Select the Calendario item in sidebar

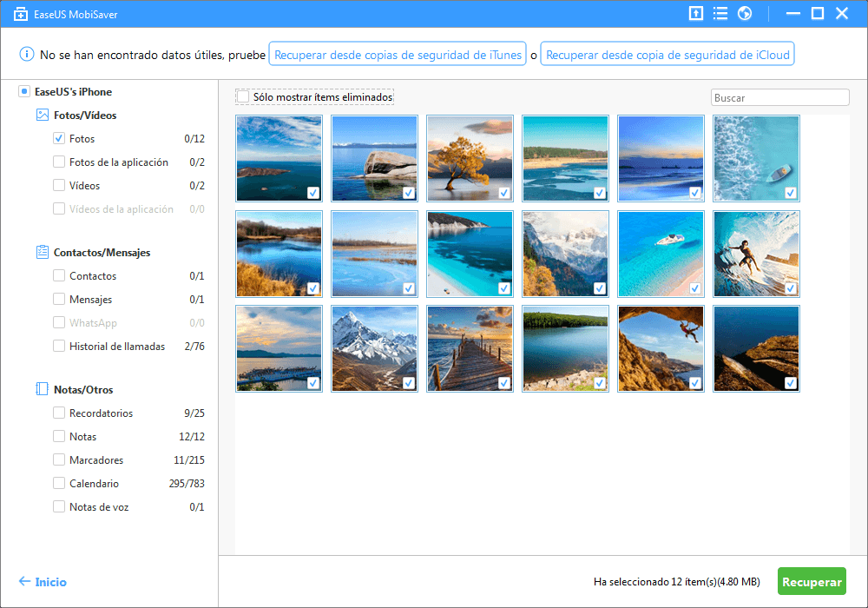point(94,483)
